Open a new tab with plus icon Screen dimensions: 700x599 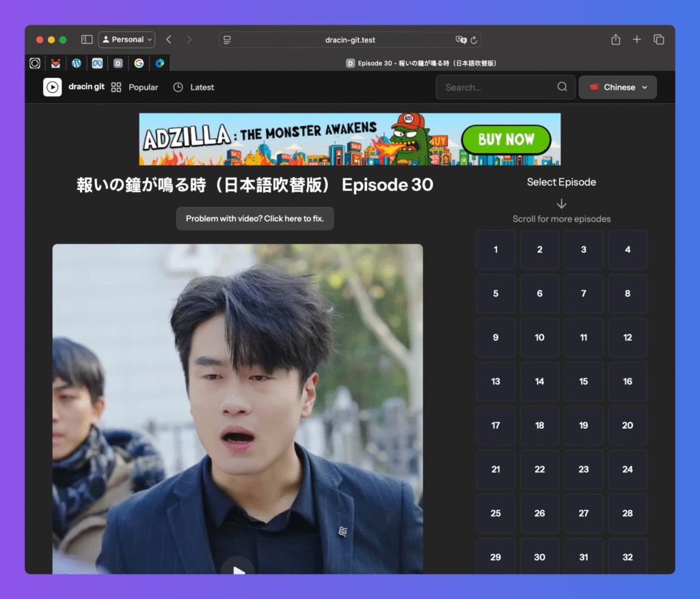pos(636,40)
